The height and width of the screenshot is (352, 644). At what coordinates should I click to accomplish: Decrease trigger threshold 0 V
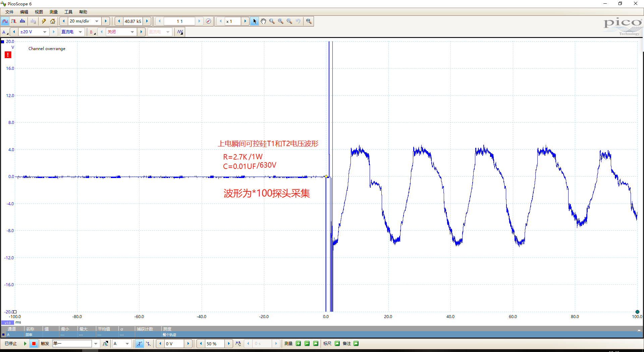click(160, 344)
